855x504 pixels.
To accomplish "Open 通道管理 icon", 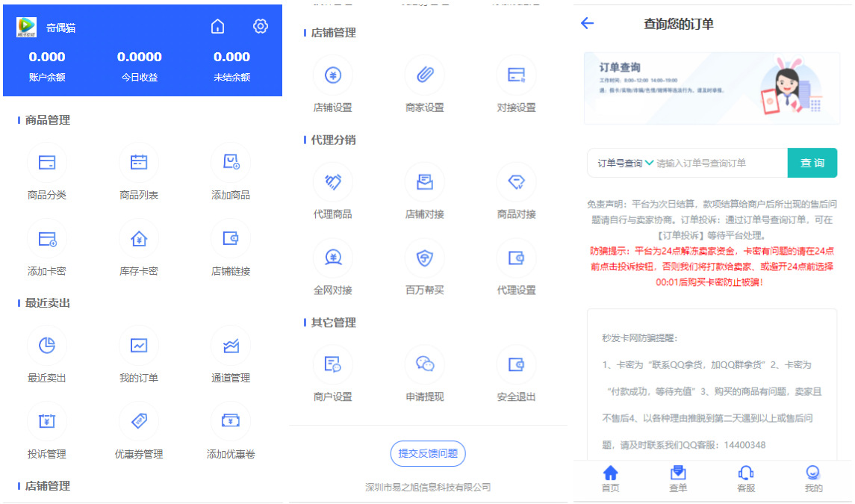I will [x=231, y=345].
